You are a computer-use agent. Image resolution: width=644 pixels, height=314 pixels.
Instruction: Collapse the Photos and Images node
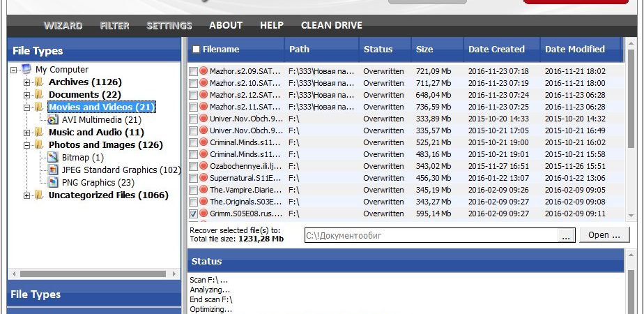coord(27,145)
